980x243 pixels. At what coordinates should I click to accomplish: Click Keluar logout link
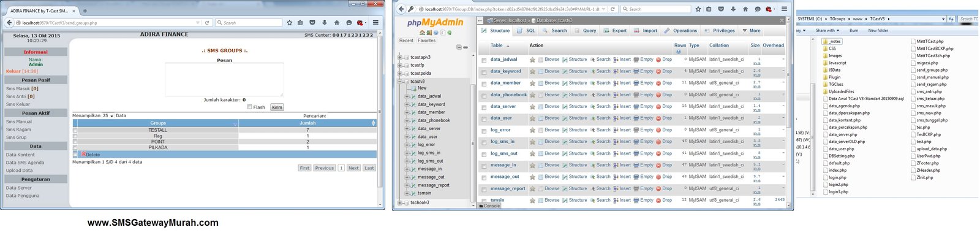tap(13, 71)
